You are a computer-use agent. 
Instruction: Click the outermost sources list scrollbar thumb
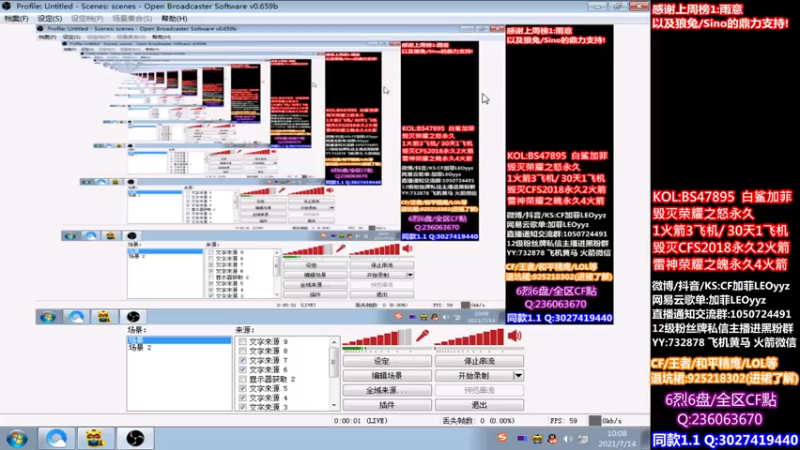click(x=334, y=362)
